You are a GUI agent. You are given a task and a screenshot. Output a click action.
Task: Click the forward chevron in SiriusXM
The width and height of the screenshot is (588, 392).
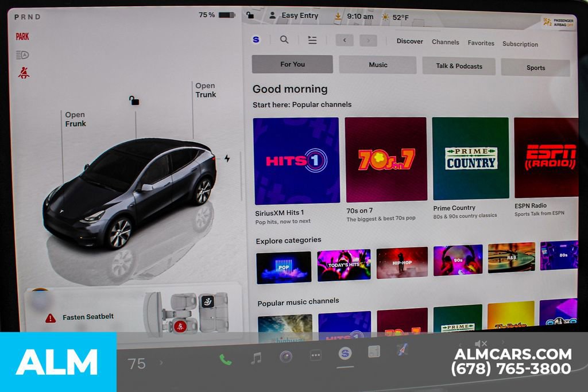tap(368, 40)
